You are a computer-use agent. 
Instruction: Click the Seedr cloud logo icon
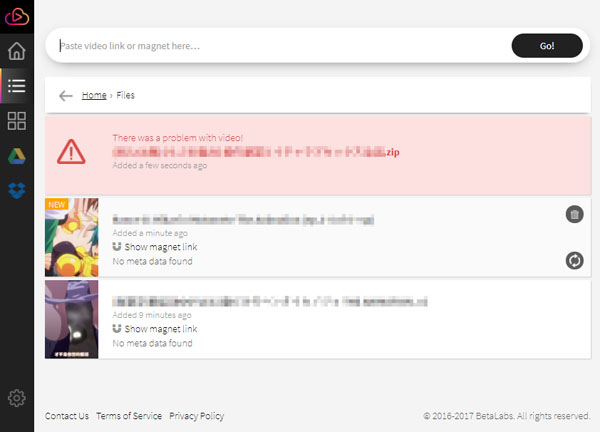pos(17,17)
